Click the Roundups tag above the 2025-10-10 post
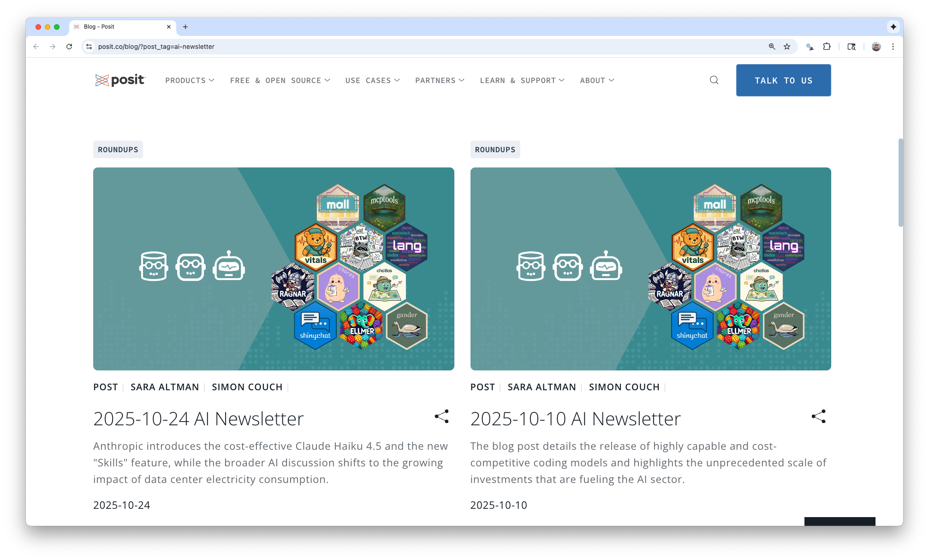 pos(495,149)
